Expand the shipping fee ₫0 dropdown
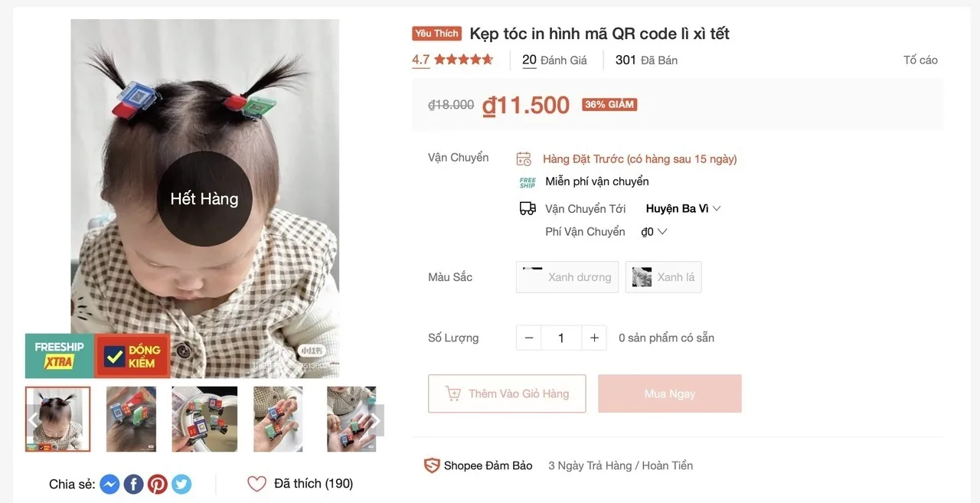The height and width of the screenshot is (503, 980). click(655, 231)
